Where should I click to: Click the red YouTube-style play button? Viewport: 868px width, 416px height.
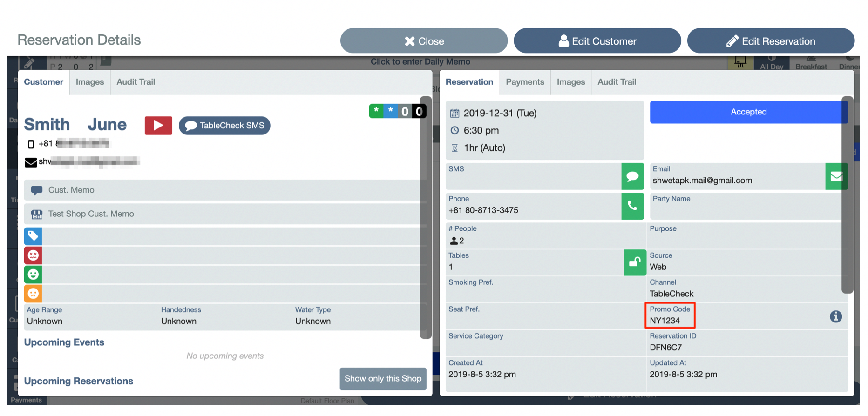[x=158, y=126]
